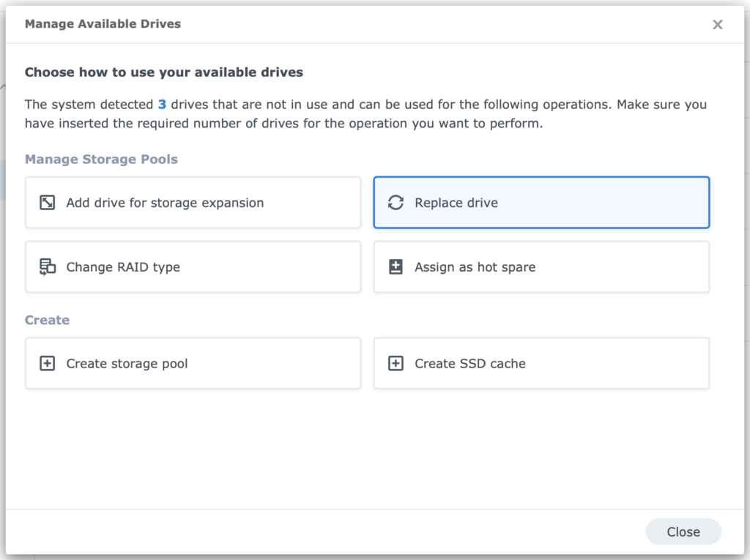Click the Change RAID type disks icon
This screenshot has height=560, width=750.
pos(47,266)
